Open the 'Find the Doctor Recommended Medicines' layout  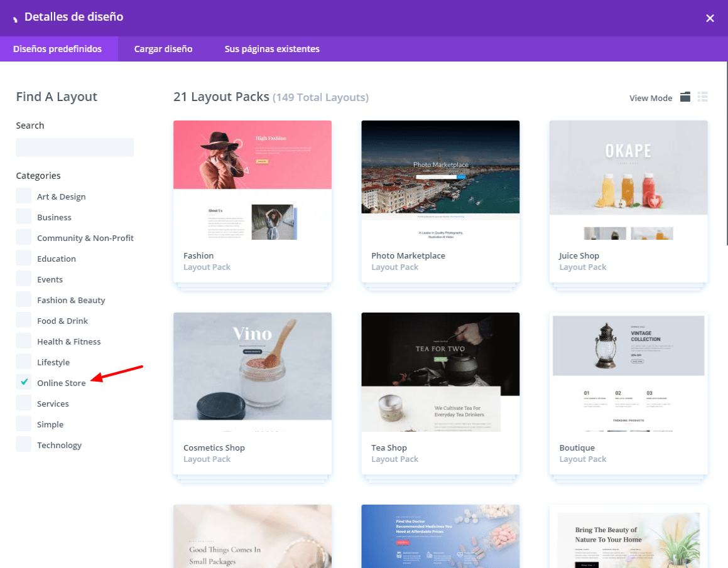point(440,537)
